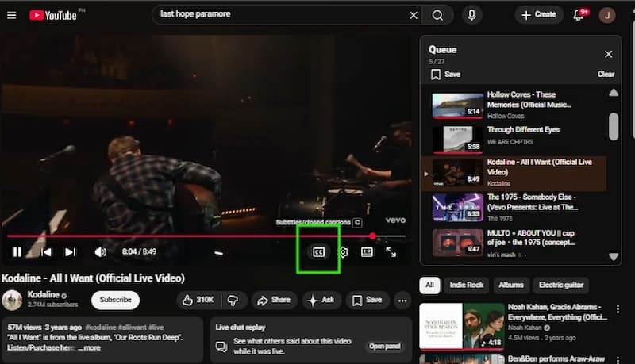
Task: Pause the video
Action: click(x=17, y=252)
